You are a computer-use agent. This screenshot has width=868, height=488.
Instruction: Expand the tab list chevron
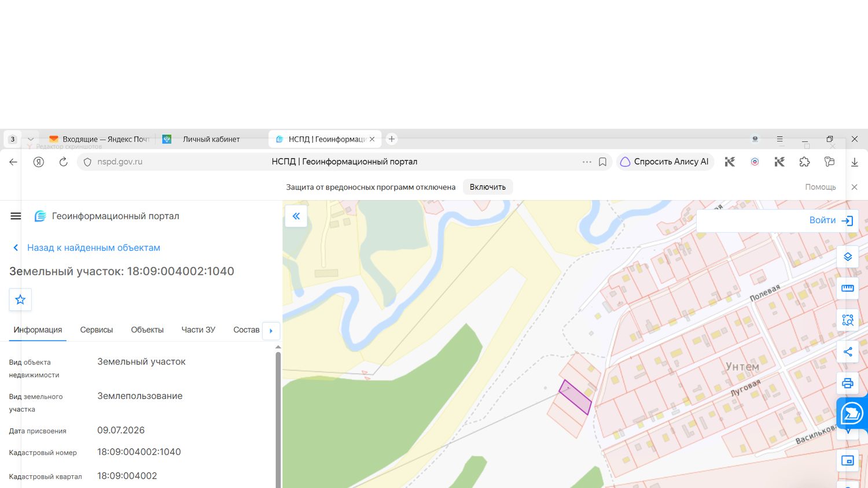pyautogui.click(x=31, y=139)
